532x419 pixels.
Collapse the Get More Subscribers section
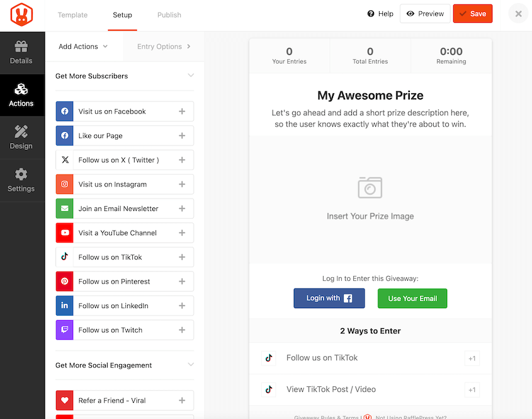click(x=191, y=75)
